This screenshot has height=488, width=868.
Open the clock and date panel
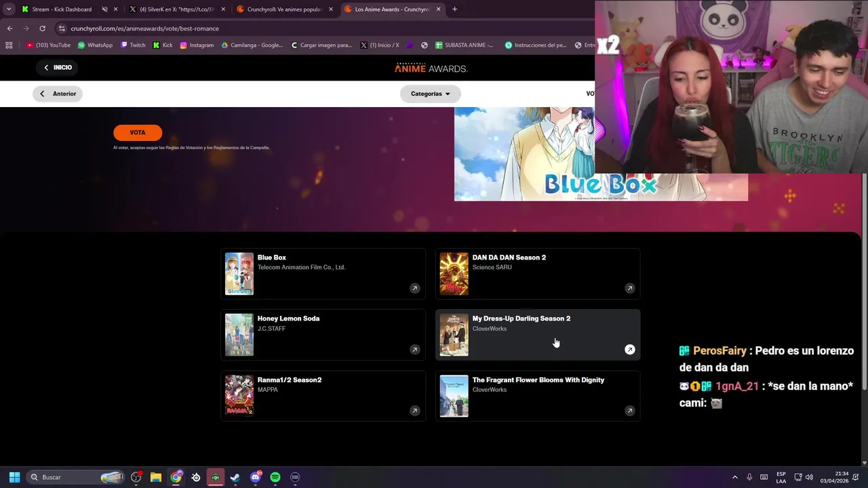[834, 477]
